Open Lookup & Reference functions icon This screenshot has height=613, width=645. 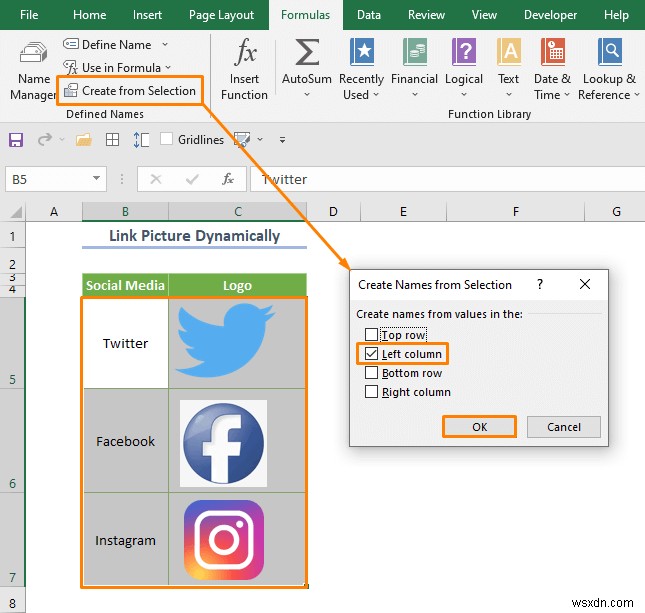click(609, 52)
